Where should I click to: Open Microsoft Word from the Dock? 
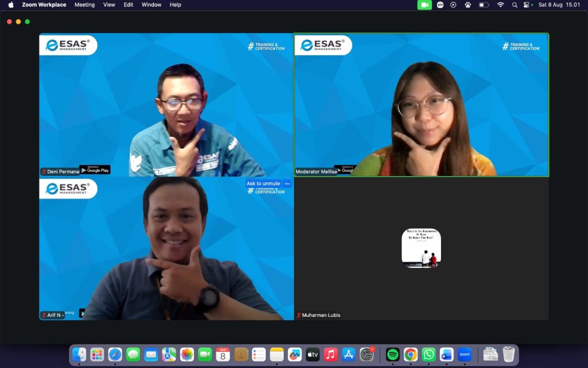(x=447, y=354)
